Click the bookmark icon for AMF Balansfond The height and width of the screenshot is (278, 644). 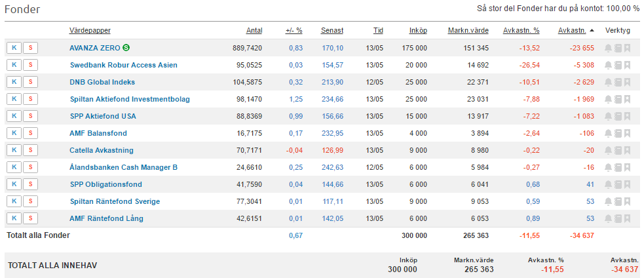pyautogui.click(x=627, y=133)
